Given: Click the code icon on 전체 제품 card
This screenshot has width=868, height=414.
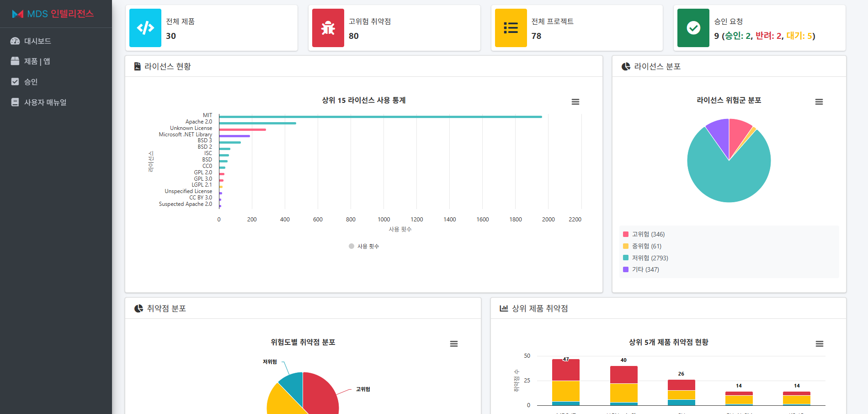Looking at the screenshot, I should click(x=145, y=28).
